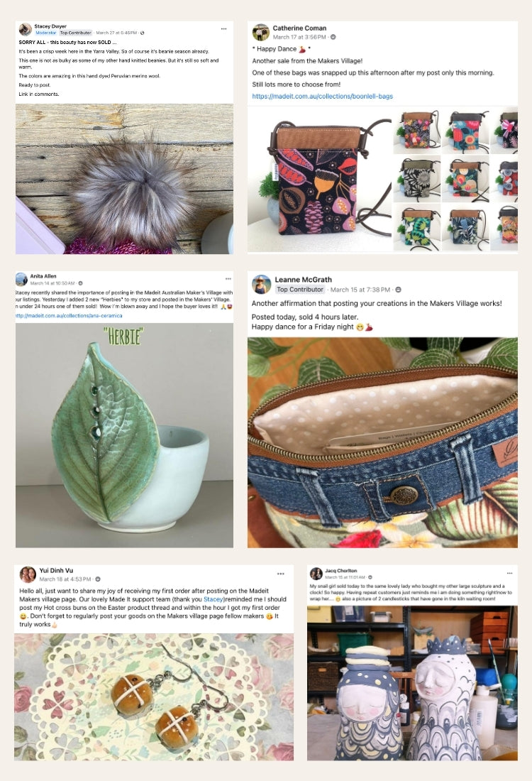
Task: Click Catherine Coman's profile picture
Action: (x=261, y=33)
